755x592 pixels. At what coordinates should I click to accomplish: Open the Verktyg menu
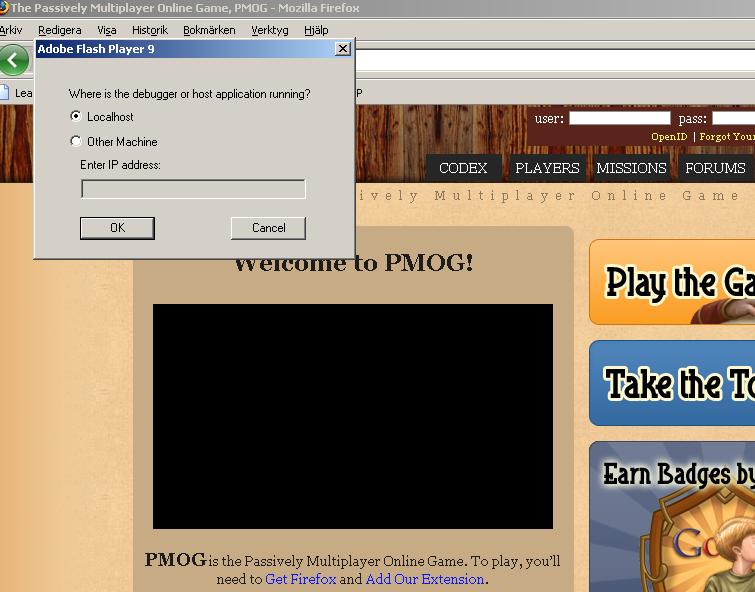point(270,30)
